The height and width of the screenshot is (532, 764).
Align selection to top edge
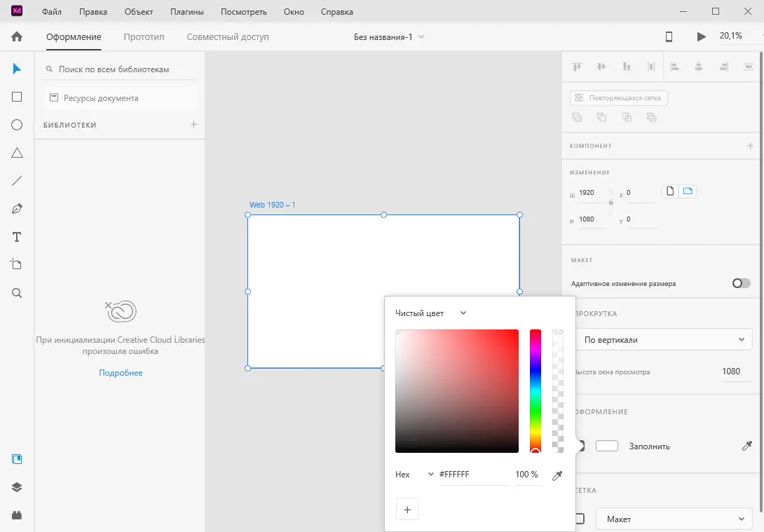pyautogui.click(x=577, y=67)
